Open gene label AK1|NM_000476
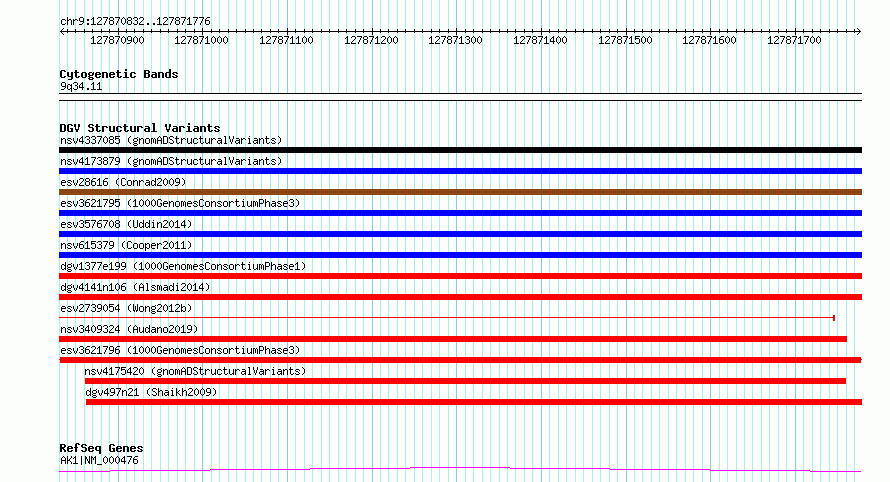Viewport: 890px width, 482px height. [x=99, y=460]
